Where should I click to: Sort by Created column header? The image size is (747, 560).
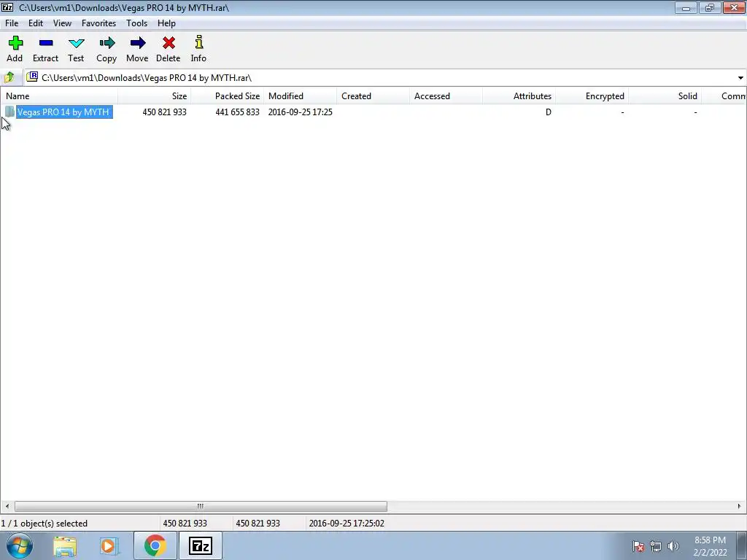pos(373,96)
